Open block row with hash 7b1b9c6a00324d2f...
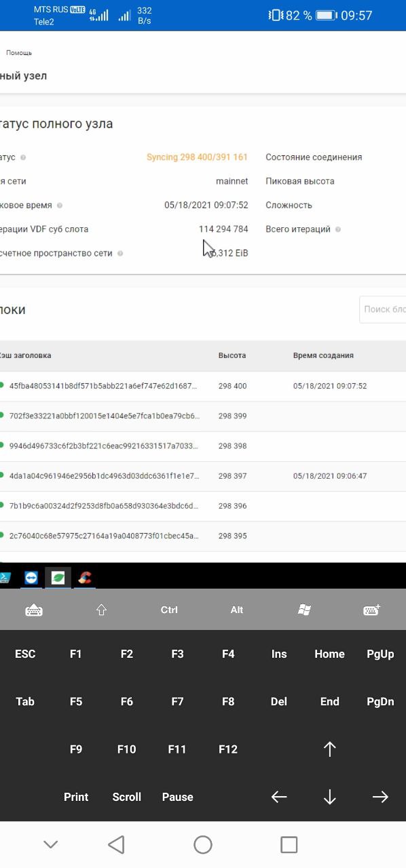The height and width of the screenshot is (868, 406). (x=203, y=506)
